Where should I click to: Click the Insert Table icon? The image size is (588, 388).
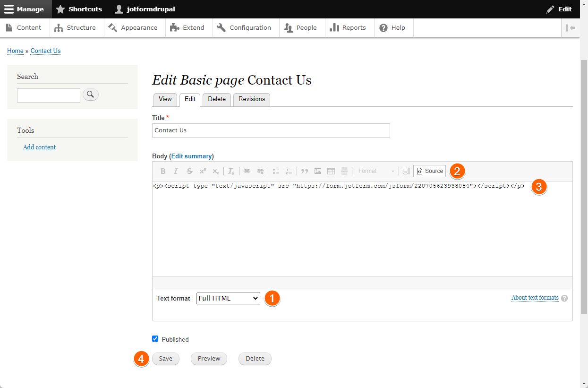pos(331,171)
